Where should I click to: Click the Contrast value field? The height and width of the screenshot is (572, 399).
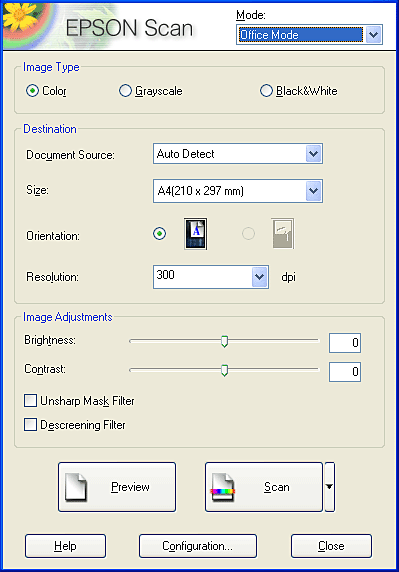345,372
